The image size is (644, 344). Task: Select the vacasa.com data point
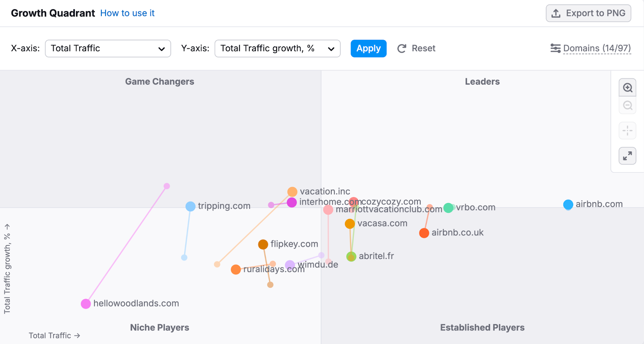(x=350, y=224)
